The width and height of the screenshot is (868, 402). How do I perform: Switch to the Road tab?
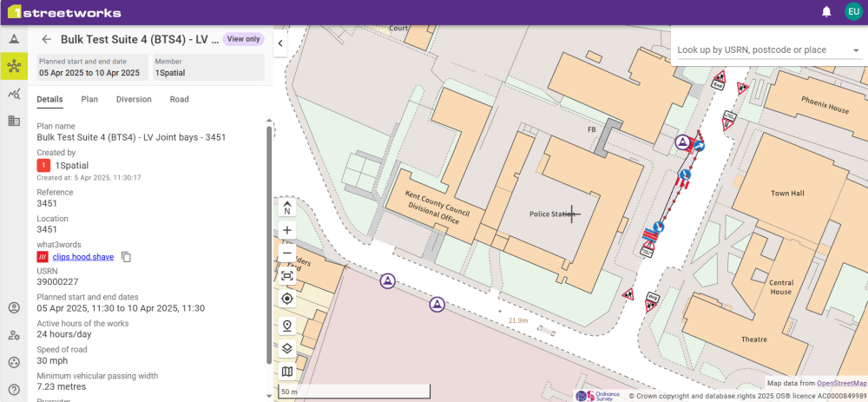[x=179, y=99]
